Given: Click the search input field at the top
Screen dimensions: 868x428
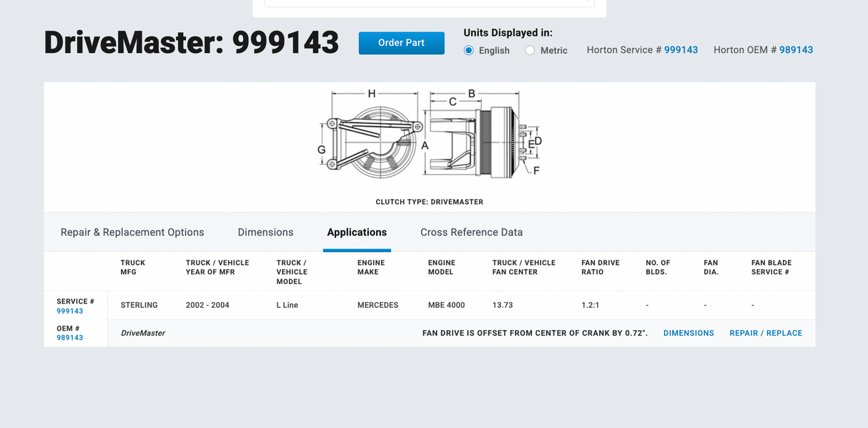Looking at the screenshot, I should (x=429, y=3).
